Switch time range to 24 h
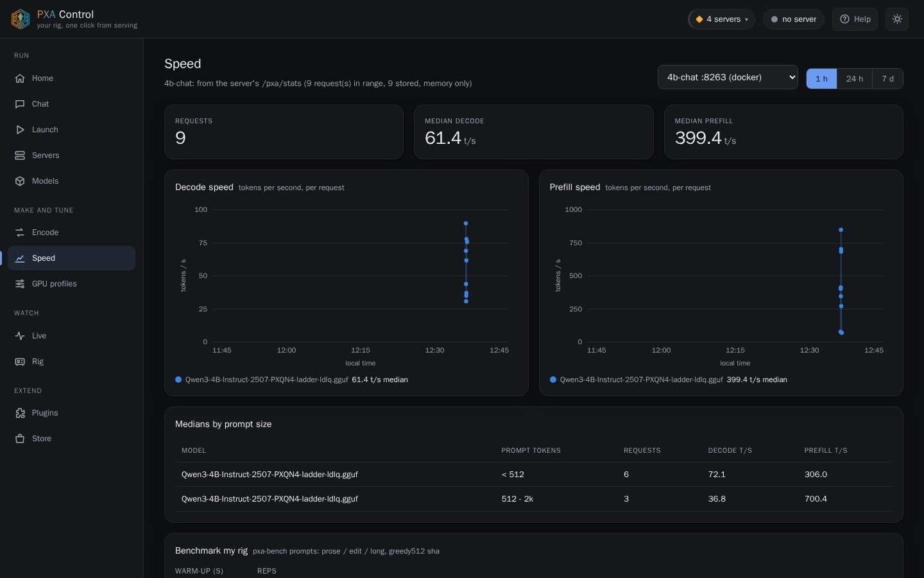 [x=855, y=78]
